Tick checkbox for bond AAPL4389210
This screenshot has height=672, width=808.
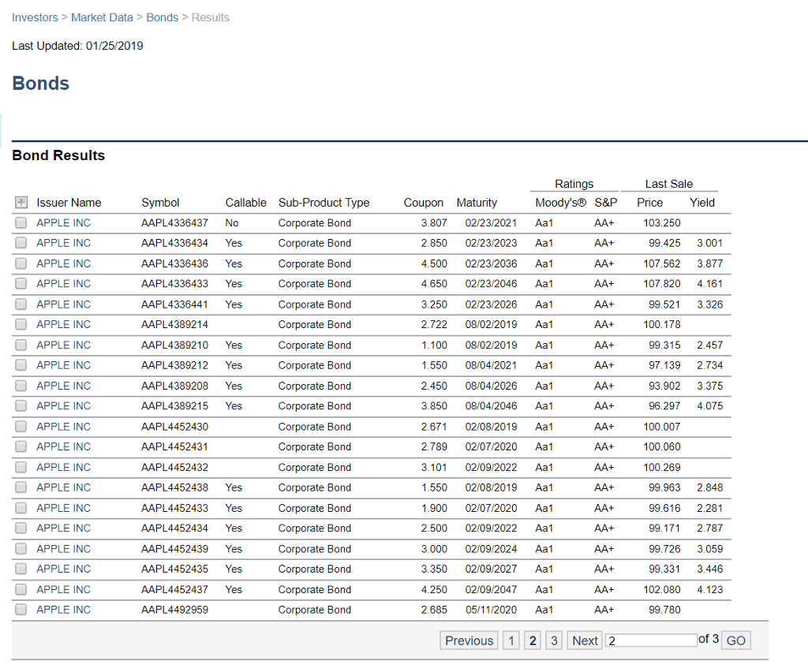click(21, 345)
